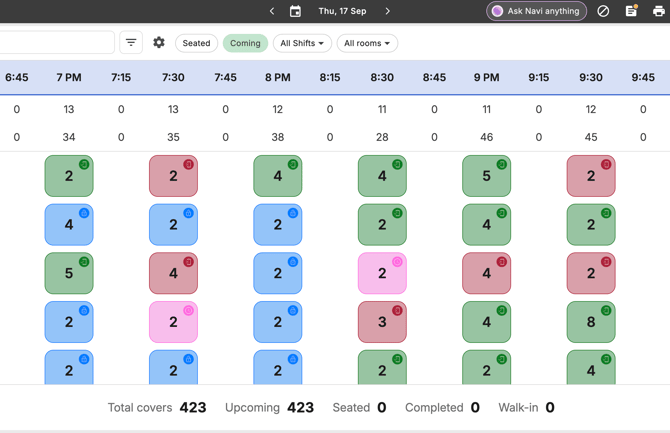The width and height of the screenshot is (670, 433).
Task: Click the Thu, 17 Sep date label
Action: pyautogui.click(x=342, y=11)
